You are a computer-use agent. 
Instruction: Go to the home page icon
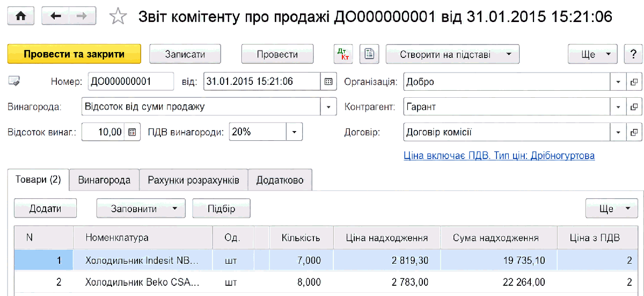click(x=21, y=16)
